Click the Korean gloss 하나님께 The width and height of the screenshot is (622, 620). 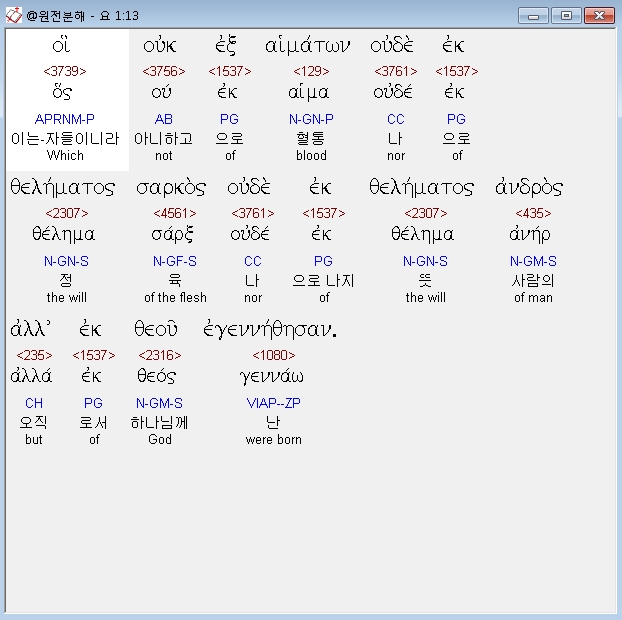159,422
